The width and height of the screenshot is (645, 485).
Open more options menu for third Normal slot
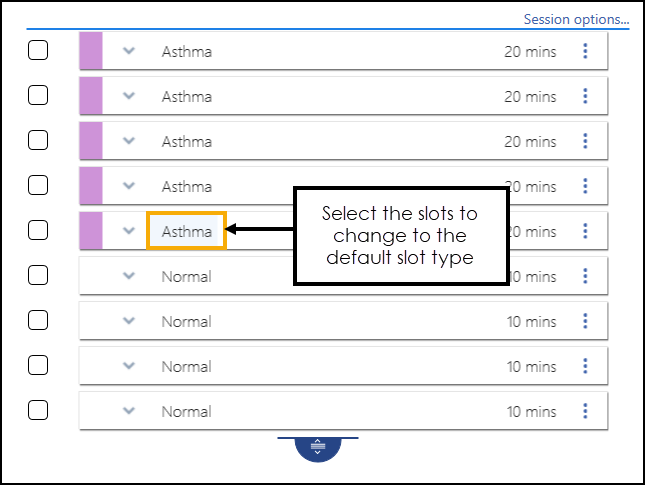pyautogui.click(x=585, y=366)
